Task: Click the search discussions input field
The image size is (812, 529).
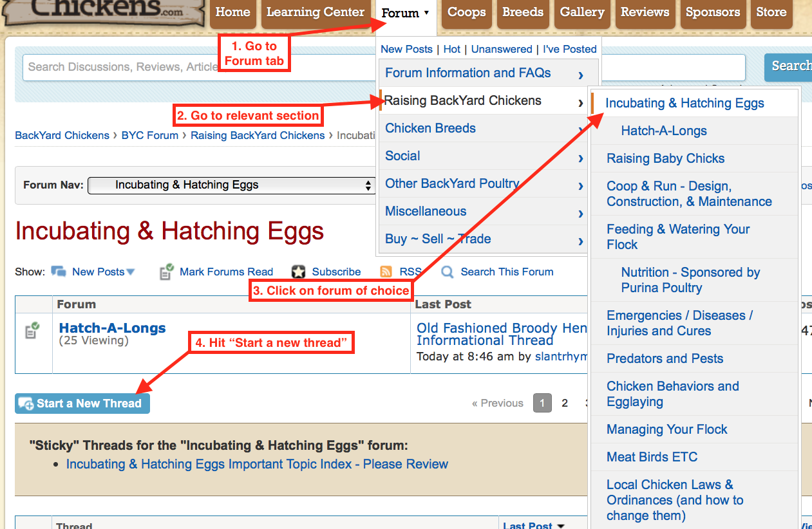Action: point(193,67)
